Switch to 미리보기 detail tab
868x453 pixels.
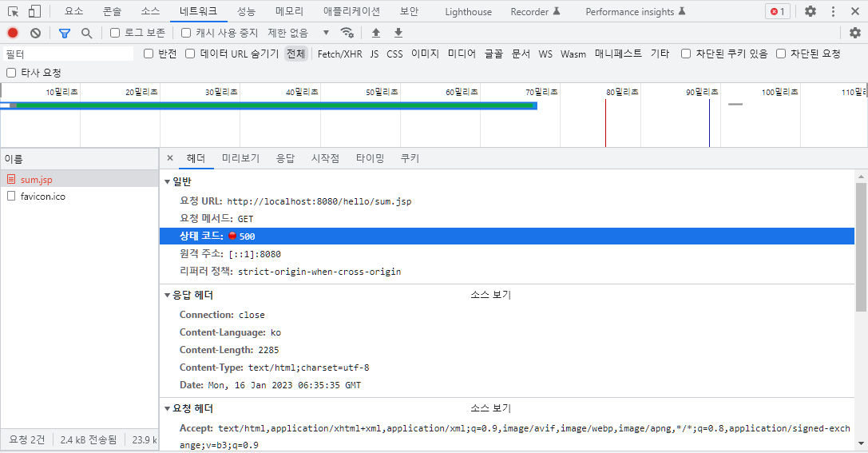click(241, 158)
